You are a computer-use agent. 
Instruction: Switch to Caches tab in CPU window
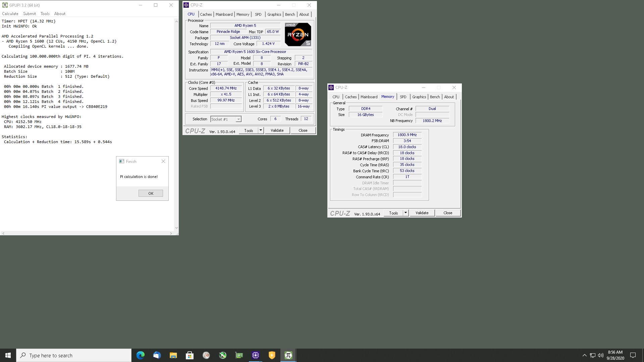[206, 14]
